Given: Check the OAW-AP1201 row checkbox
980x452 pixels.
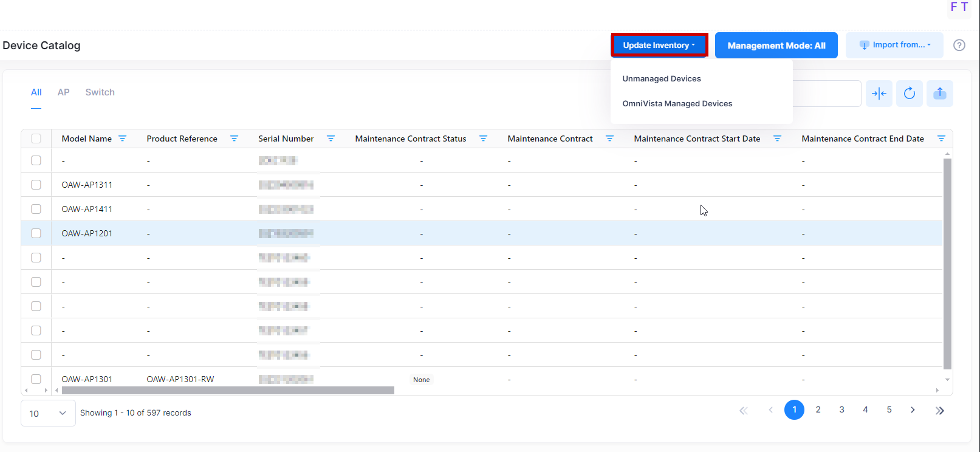Looking at the screenshot, I should point(36,233).
